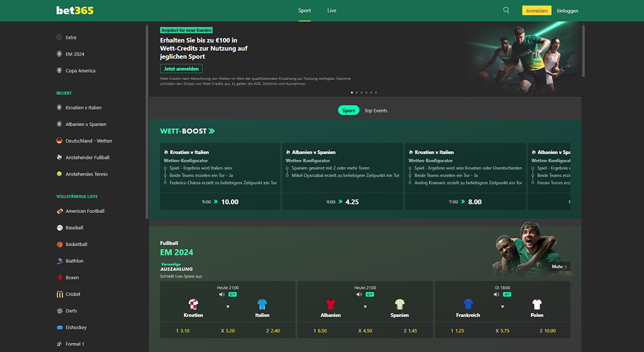Click the Italien blue jersey icon

point(262,304)
